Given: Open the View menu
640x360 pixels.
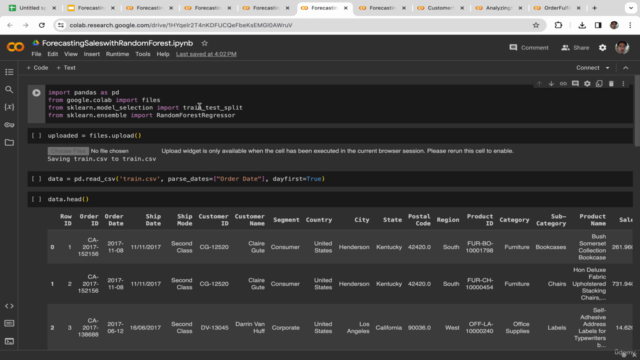Looking at the screenshot, I should coord(71,54).
